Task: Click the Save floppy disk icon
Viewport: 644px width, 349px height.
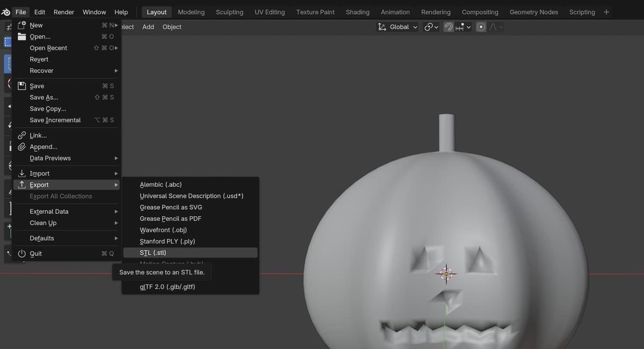Action: 22,86
